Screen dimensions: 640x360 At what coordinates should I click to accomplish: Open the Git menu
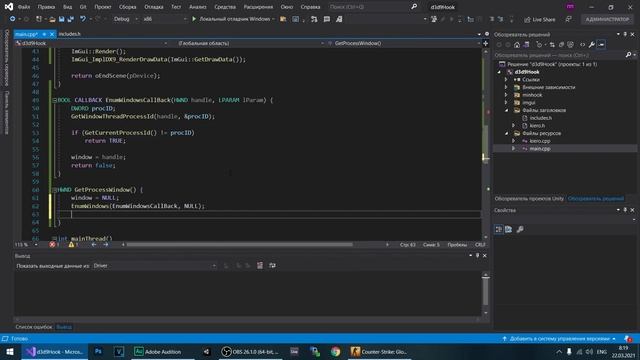coord(83,7)
